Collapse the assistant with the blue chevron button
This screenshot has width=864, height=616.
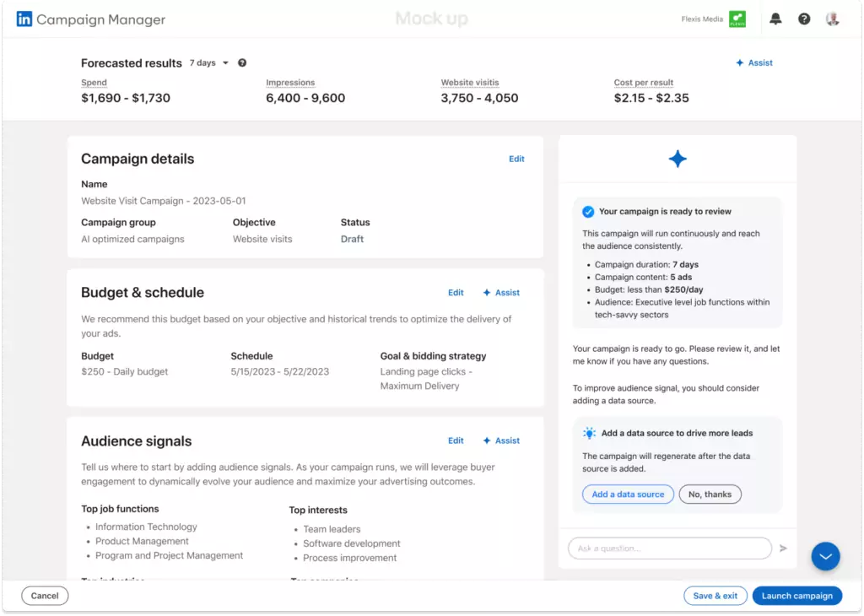(825, 556)
